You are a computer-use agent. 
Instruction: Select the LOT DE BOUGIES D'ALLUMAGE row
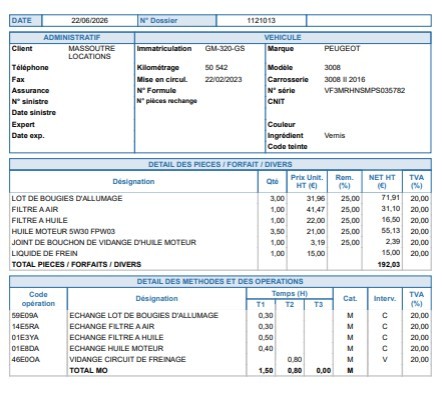pos(220,198)
